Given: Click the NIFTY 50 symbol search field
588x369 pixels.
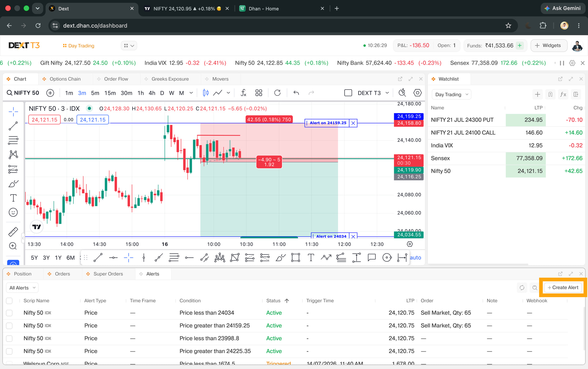Looking at the screenshot, I should 23,93.
